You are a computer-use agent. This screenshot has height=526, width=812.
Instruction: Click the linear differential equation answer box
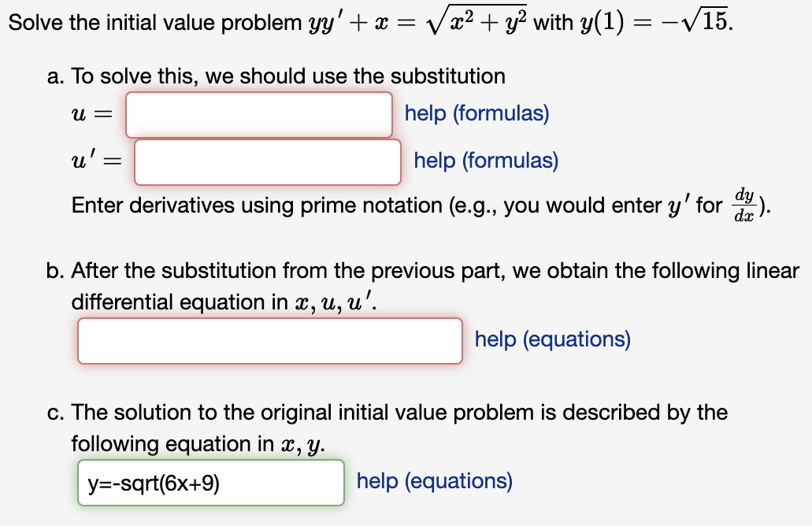coord(269,340)
